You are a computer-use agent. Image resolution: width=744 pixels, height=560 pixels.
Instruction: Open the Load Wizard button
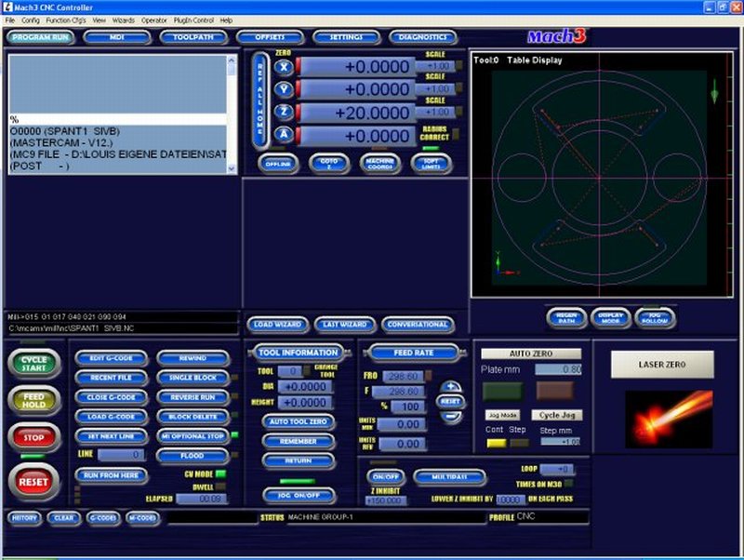click(277, 325)
